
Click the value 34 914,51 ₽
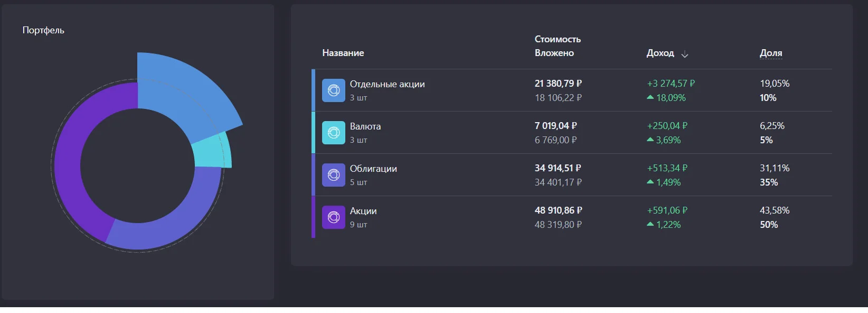click(558, 168)
